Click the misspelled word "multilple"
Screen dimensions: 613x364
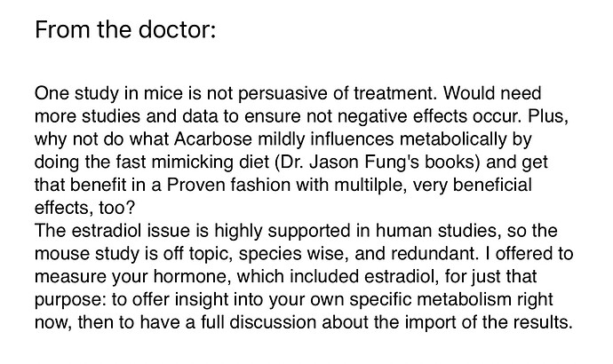368,186
